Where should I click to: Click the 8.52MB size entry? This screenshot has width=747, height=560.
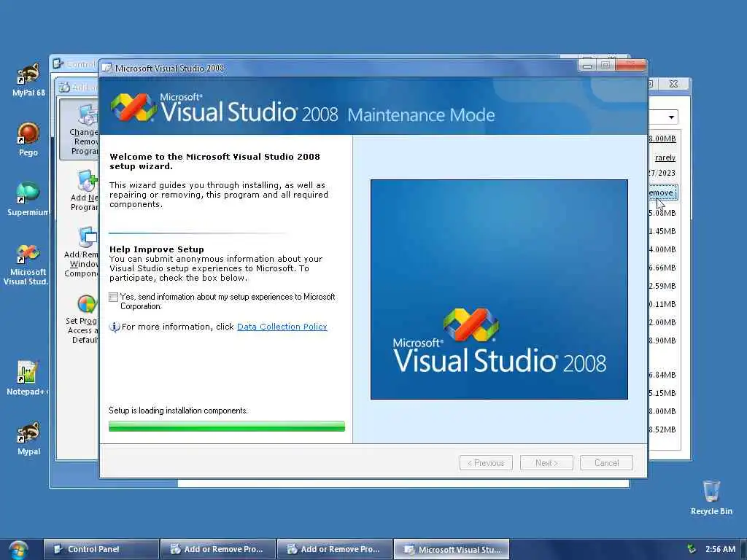pyautogui.click(x=662, y=429)
